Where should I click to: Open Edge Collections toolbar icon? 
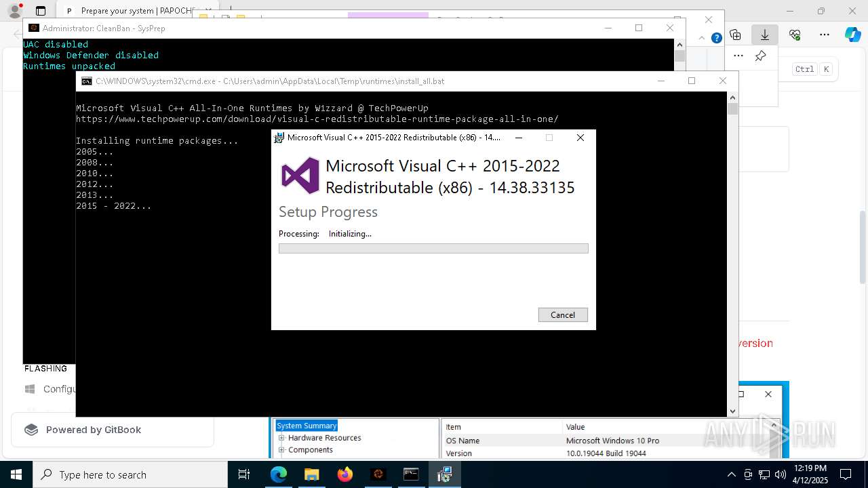pos(735,35)
